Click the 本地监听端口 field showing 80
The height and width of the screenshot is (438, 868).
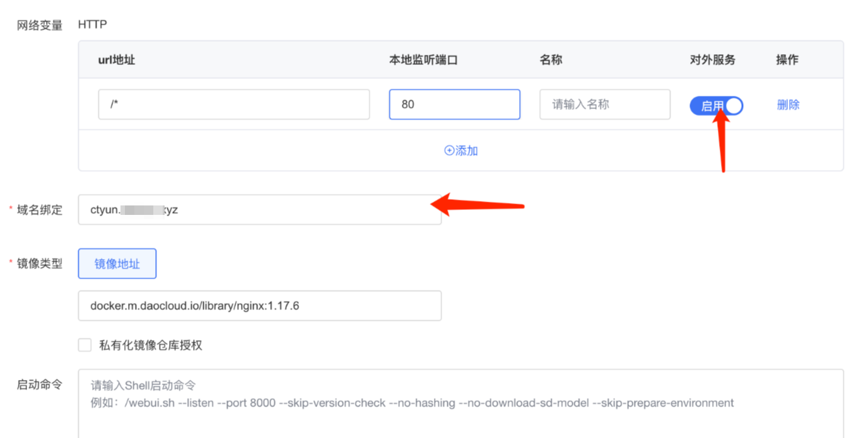454,105
